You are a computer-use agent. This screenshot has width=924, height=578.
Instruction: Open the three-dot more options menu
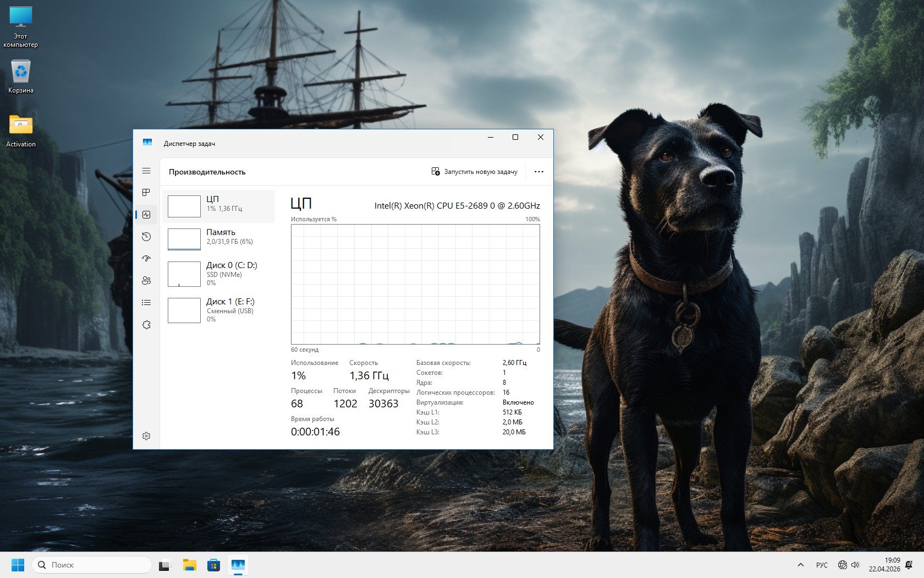click(538, 172)
